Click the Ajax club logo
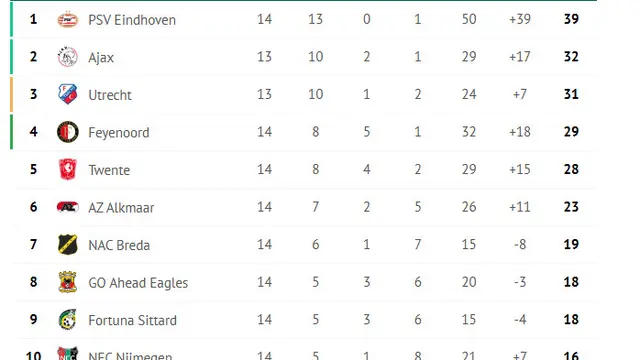 click(x=68, y=57)
